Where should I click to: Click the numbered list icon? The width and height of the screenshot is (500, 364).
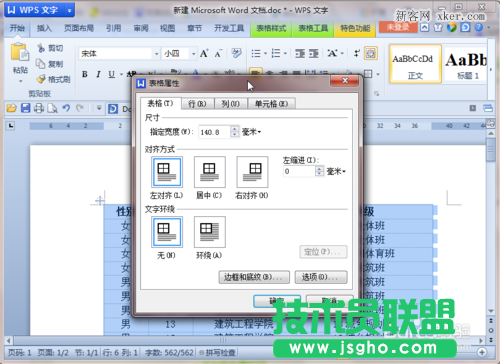tap(276, 53)
